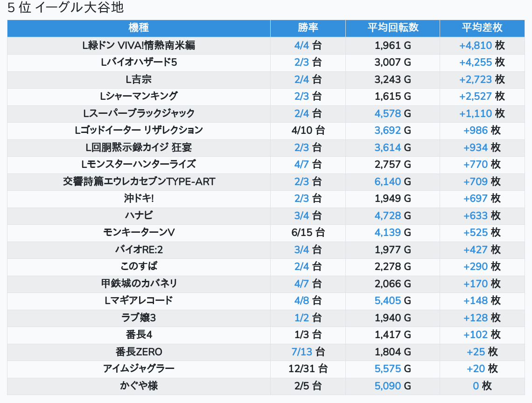Select Lゴッドイーター リザレクション cell

[x=139, y=130]
